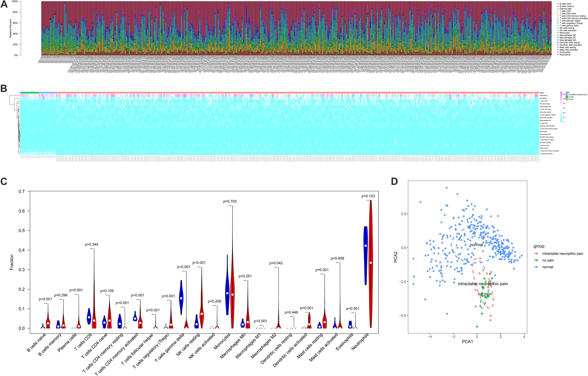Screen dimensions: 588x376
Task: Click the p=0.021 label in panel C
Action: 153,310
